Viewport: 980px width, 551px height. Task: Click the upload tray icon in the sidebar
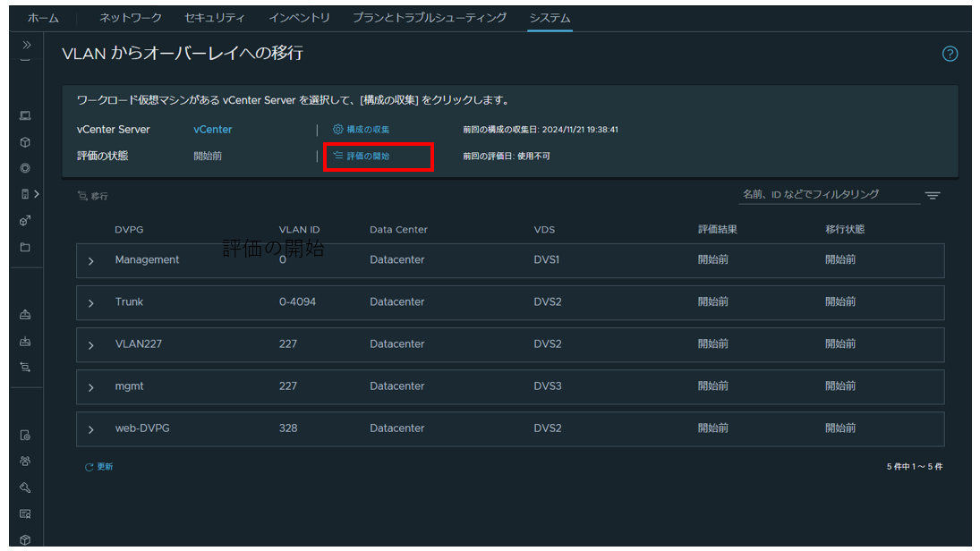[x=25, y=314]
